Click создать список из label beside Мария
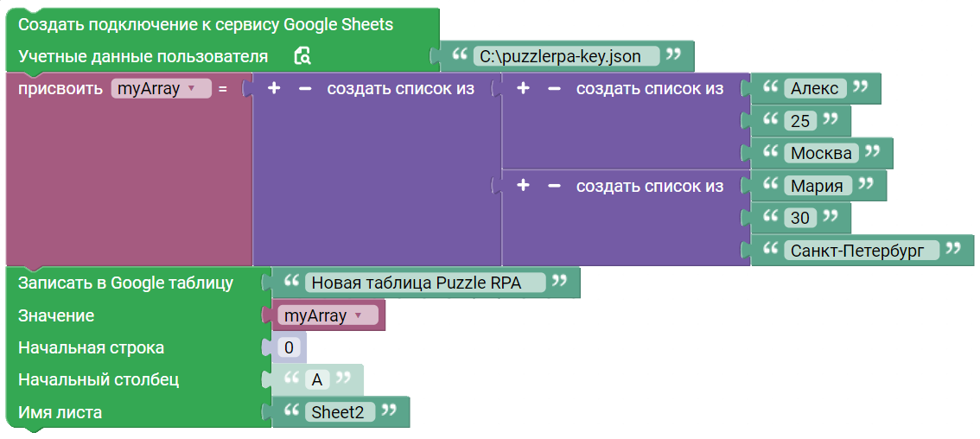The height and width of the screenshot is (439, 980). (650, 186)
